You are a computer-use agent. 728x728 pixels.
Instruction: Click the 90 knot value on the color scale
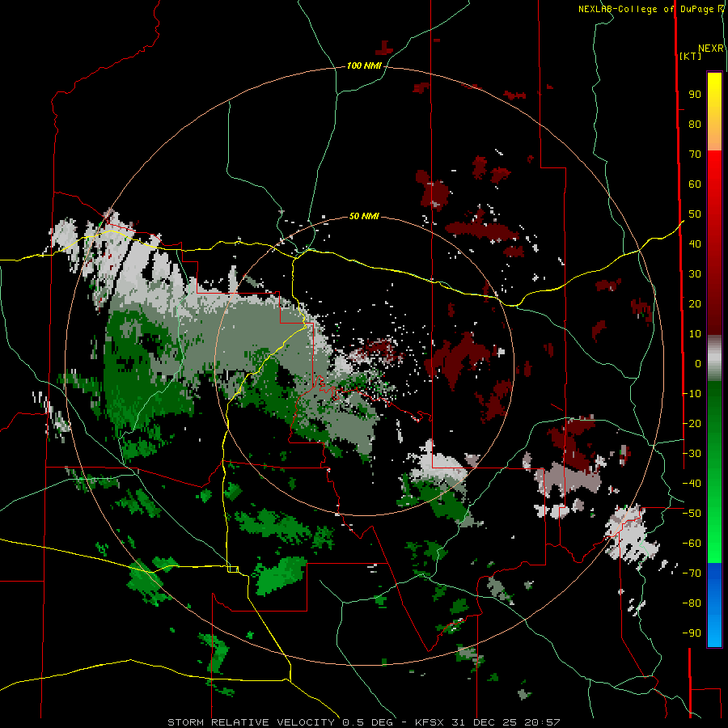click(695, 95)
